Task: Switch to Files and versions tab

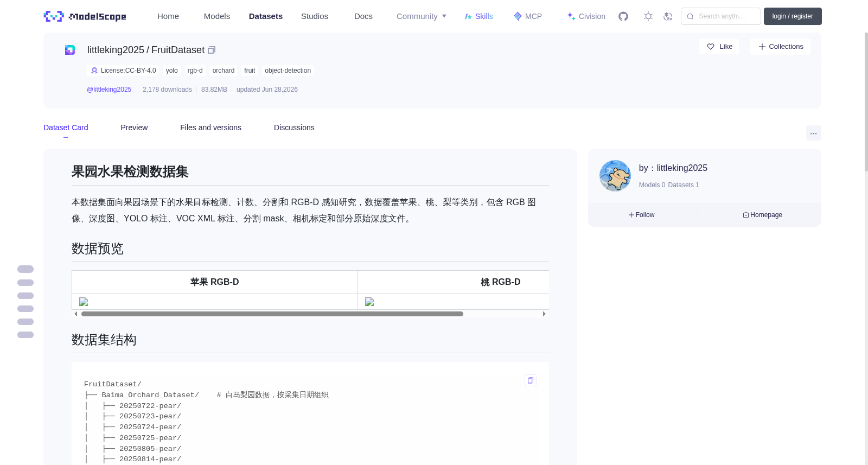Action: pos(210,128)
